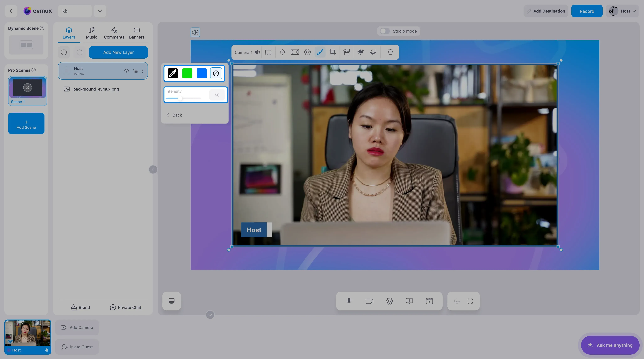Bring layer forward icon
This screenshot has width=644, height=359.
[361, 52]
